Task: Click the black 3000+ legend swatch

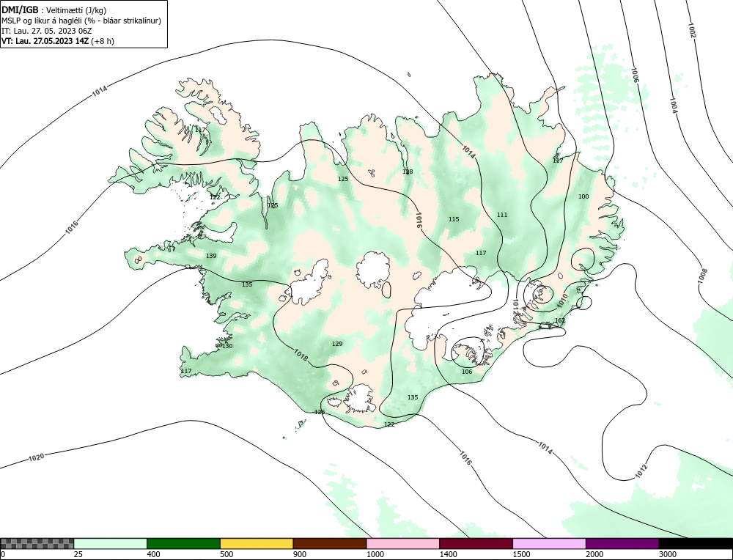Action: coord(696,543)
